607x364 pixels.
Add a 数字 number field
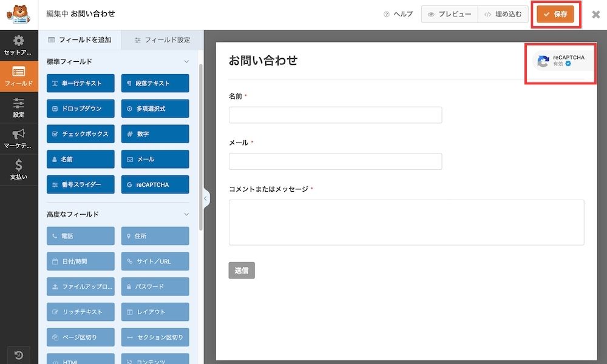pyautogui.click(x=155, y=134)
